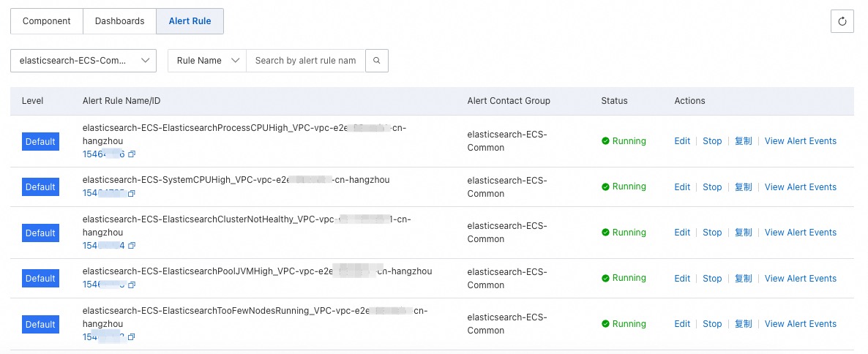
Task: Stop the ElasticsearchTooFewNodesRunning alert rule
Action: click(712, 324)
